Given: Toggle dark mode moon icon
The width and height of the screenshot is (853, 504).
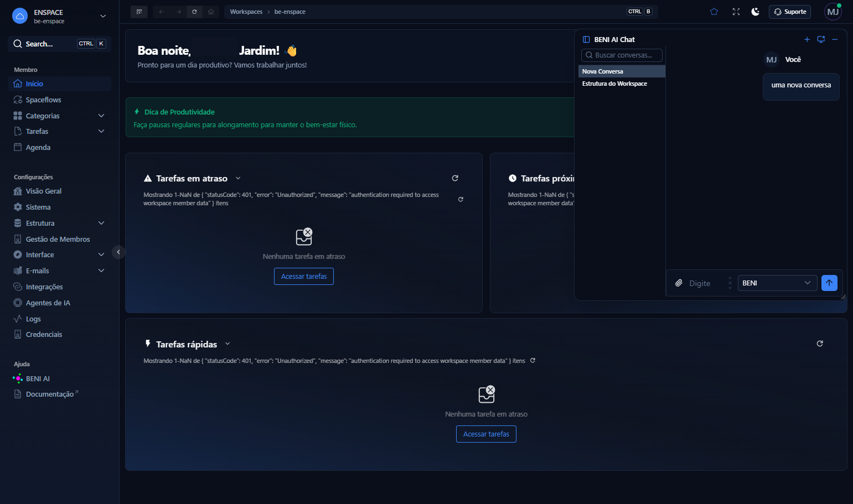Looking at the screenshot, I should point(755,12).
